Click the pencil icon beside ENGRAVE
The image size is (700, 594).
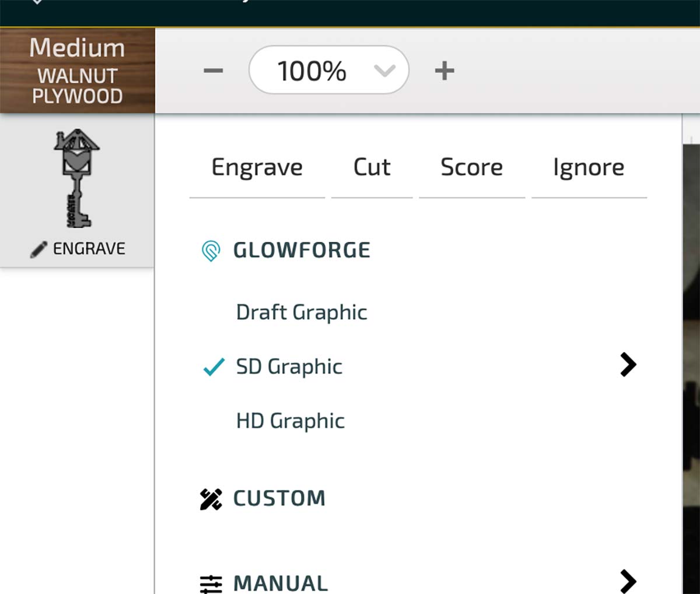pyautogui.click(x=38, y=249)
